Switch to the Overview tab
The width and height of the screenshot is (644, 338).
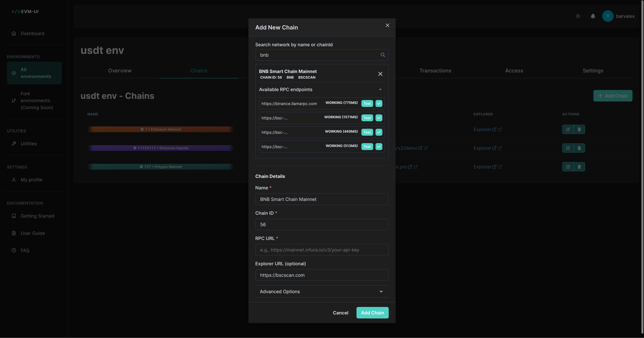point(120,71)
